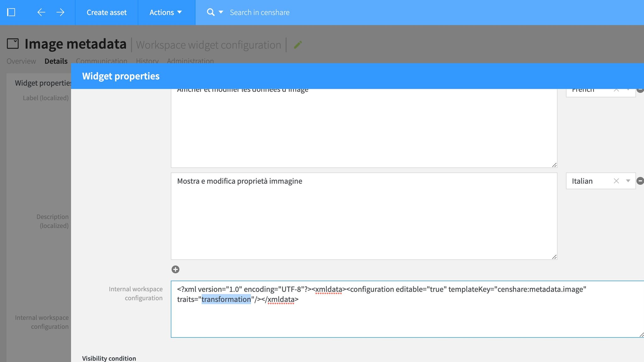The width and height of the screenshot is (644, 362).
Task: Go back using the left arrow
Action: point(41,12)
